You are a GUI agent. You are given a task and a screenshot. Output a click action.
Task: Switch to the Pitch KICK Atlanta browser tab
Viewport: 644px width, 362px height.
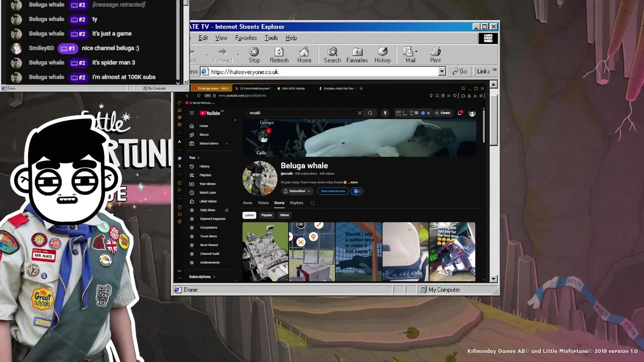pyautogui.click(x=293, y=88)
